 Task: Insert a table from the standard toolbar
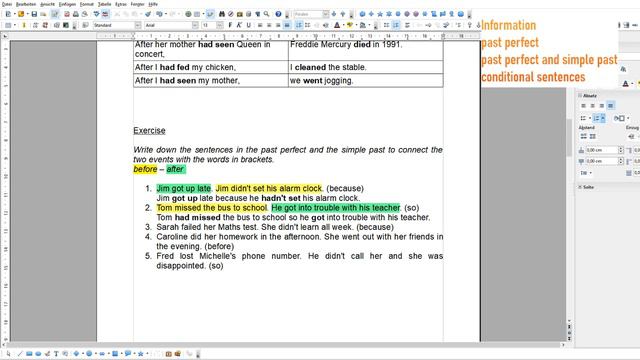197,14
